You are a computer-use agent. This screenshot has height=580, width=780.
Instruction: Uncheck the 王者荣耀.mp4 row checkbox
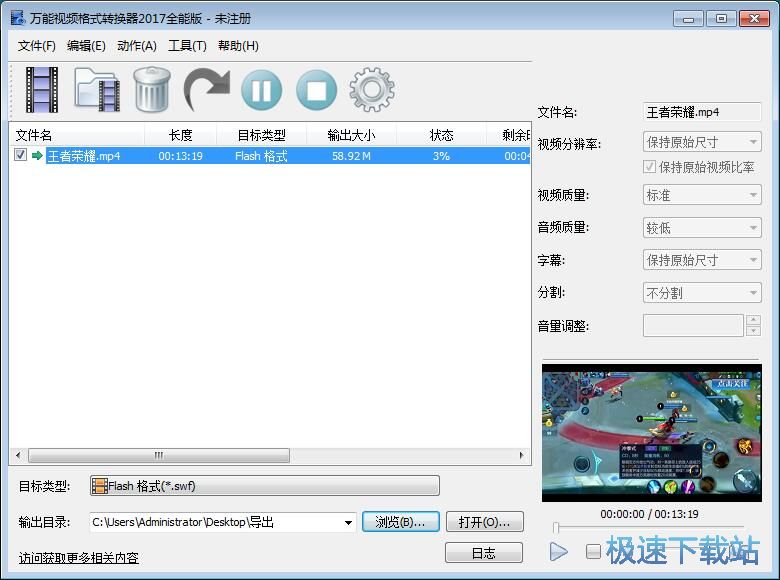point(20,155)
